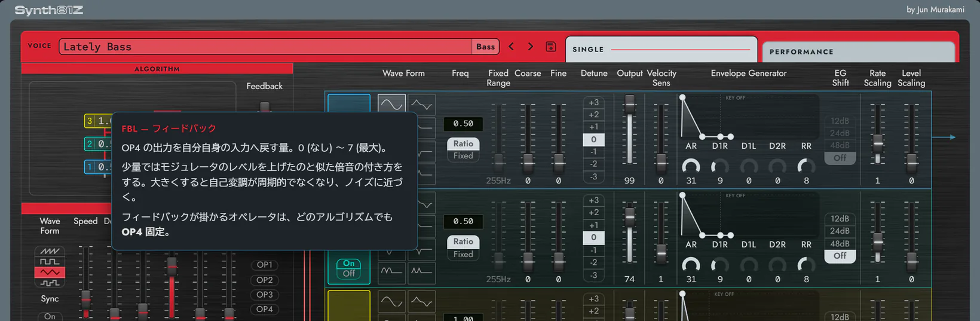Save the voice with the disk icon
Image resolution: width=980 pixels, height=321 pixels.
coord(551,47)
